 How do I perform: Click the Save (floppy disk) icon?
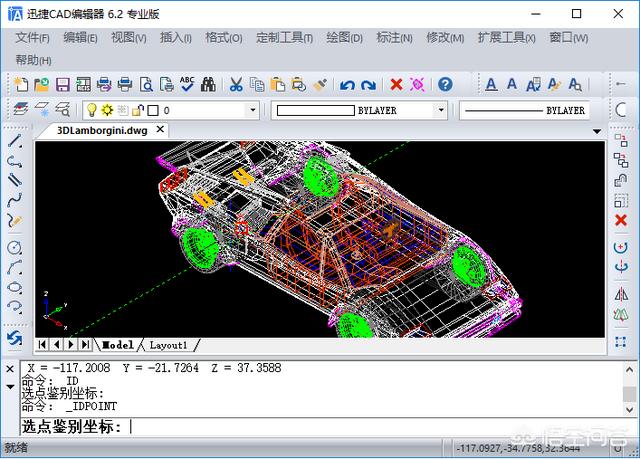click(62, 84)
